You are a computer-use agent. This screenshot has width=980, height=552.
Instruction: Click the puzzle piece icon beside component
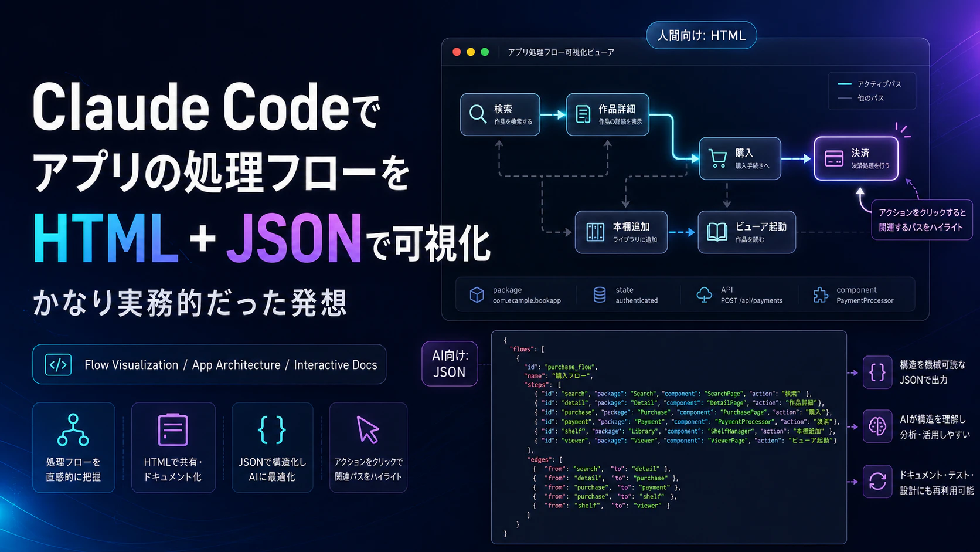pyautogui.click(x=821, y=294)
